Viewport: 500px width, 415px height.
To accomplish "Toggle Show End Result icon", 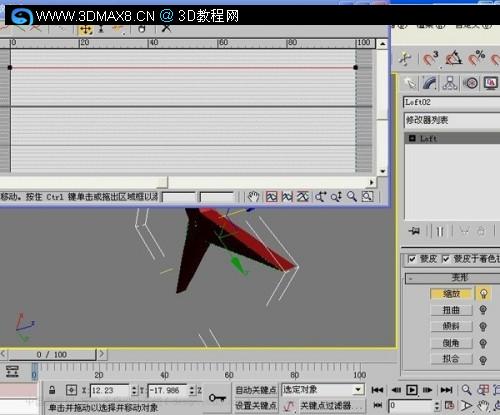I will click(440, 231).
